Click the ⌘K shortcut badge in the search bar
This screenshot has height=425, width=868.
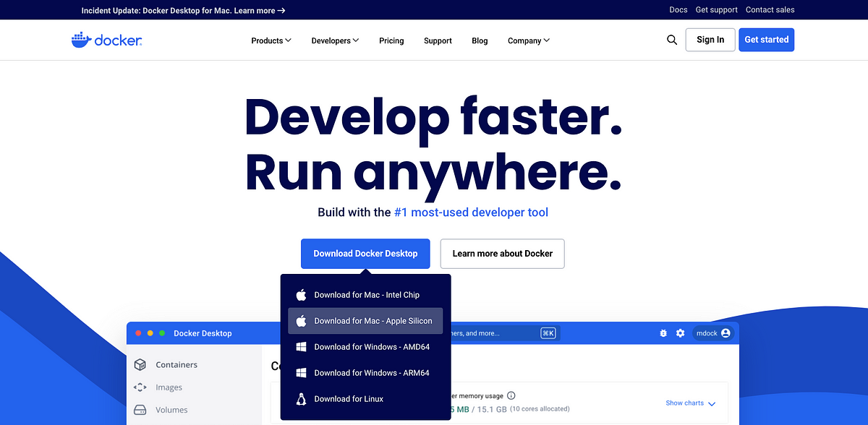click(x=548, y=333)
